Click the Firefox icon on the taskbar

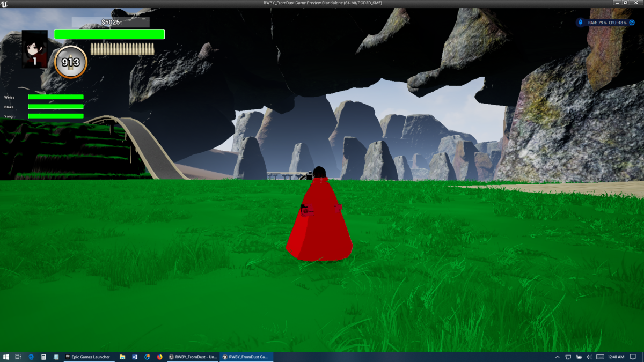click(159, 356)
